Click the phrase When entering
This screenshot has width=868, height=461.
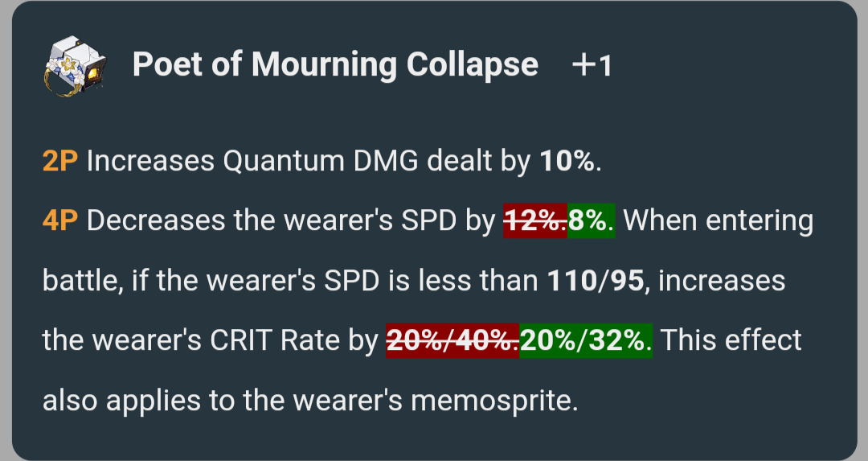[719, 221]
